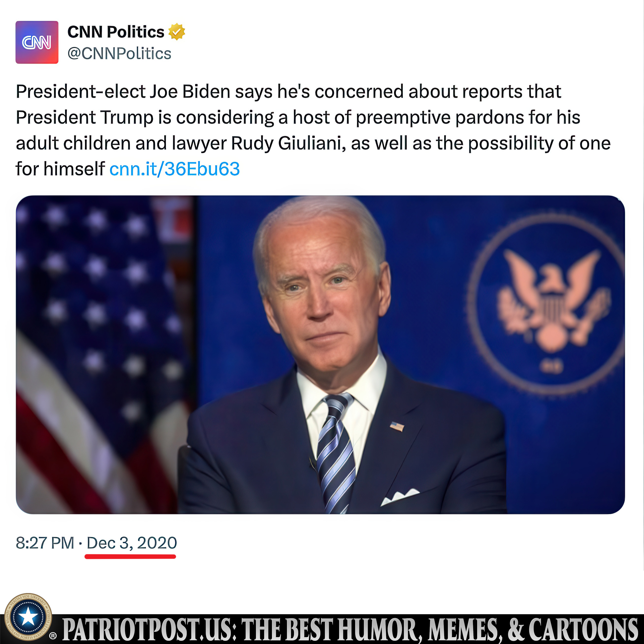
Task: Click the Patriot Post star seal logo
Action: [28, 617]
